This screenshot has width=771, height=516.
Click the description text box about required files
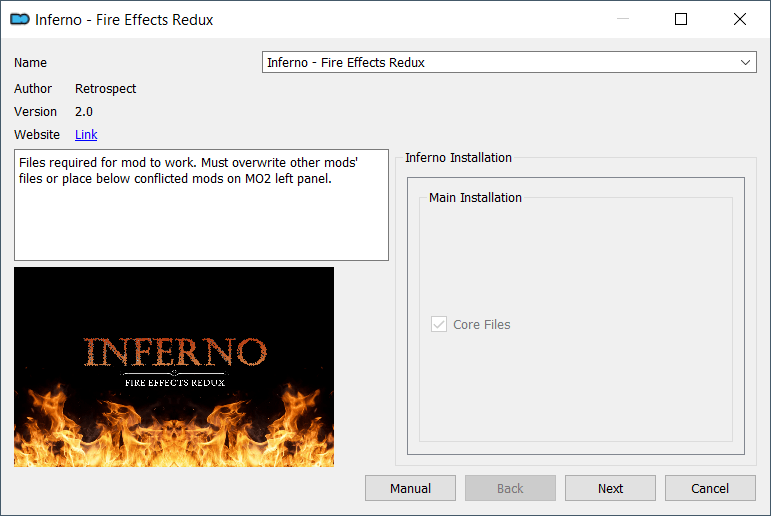tap(201, 205)
